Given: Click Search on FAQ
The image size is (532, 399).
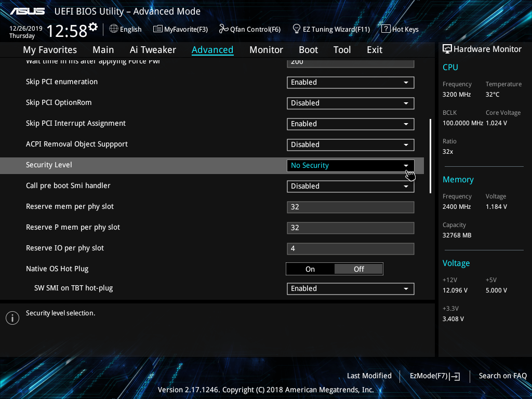Looking at the screenshot, I should point(502,376).
